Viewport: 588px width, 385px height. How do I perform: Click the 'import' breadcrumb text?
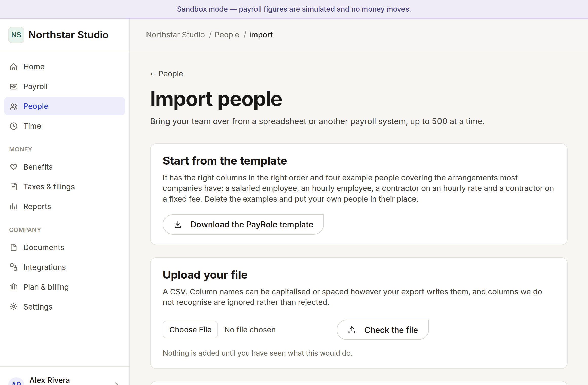261,35
